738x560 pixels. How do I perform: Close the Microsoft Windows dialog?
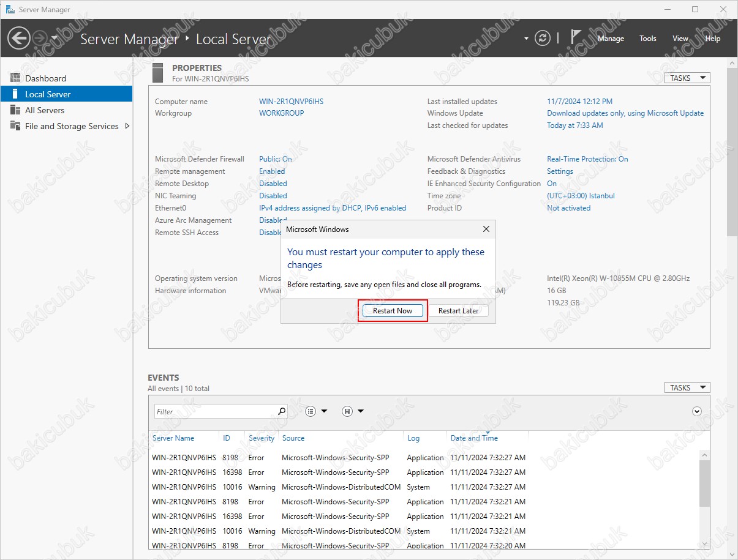point(486,230)
